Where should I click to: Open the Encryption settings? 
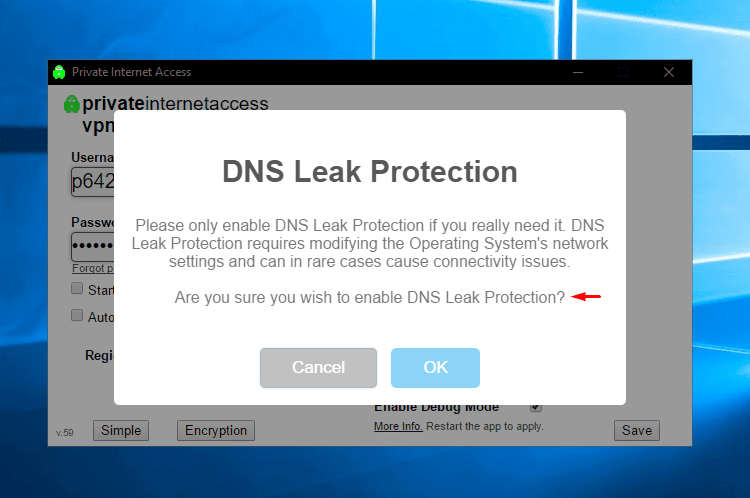(x=216, y=430)
